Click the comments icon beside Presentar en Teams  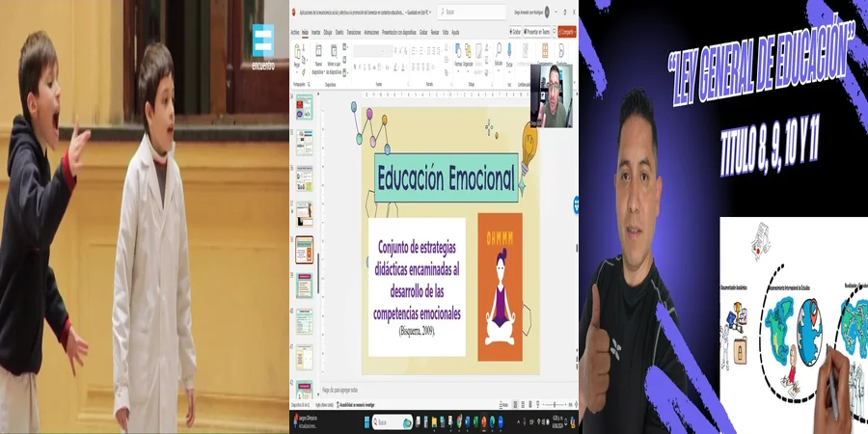(x=555, y=32)
